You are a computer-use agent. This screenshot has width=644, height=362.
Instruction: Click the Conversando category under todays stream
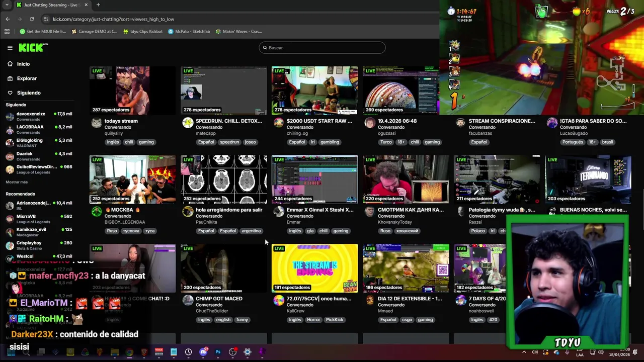tap(118, 127)
